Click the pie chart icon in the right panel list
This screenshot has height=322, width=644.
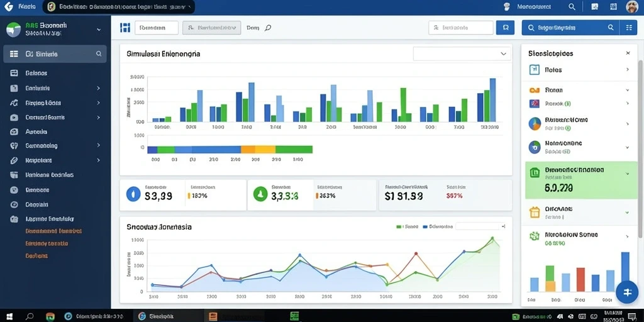click(x=535, y=124)
